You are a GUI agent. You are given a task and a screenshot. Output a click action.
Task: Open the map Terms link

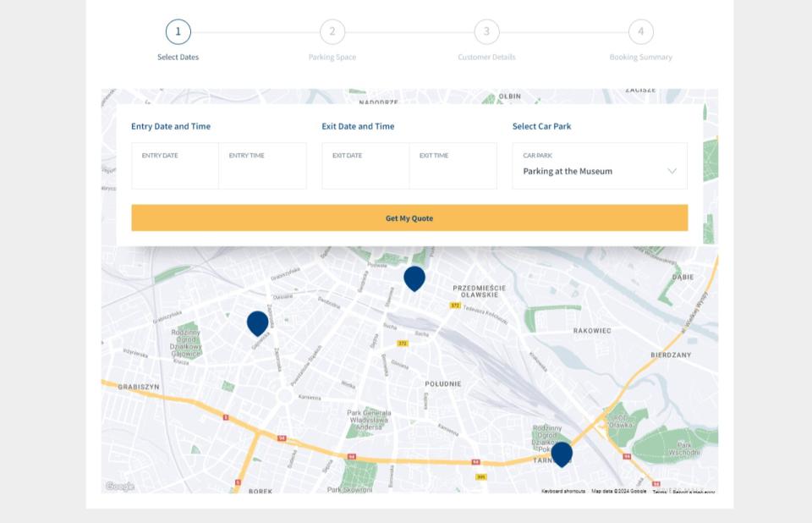[660, 492]
